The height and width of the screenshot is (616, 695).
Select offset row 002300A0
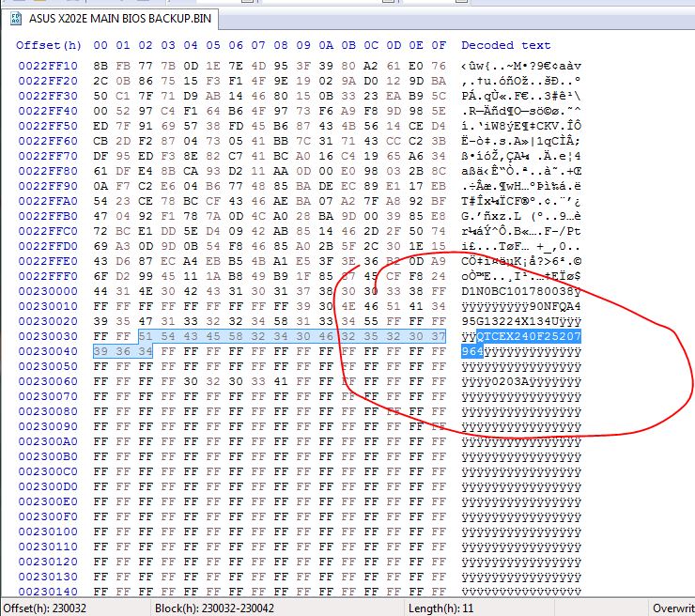click(x=48, y=442)
